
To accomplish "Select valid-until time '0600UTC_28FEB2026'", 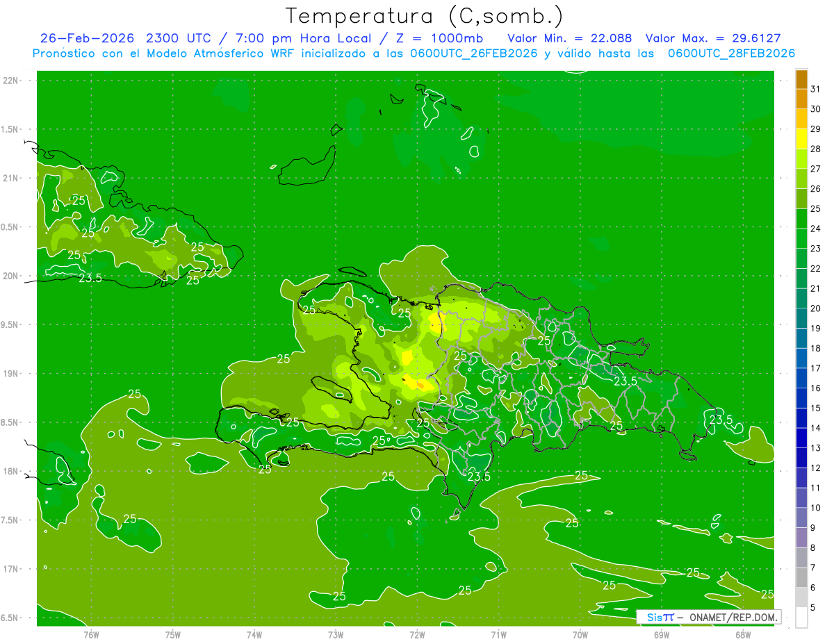I will tap(731, 53).
